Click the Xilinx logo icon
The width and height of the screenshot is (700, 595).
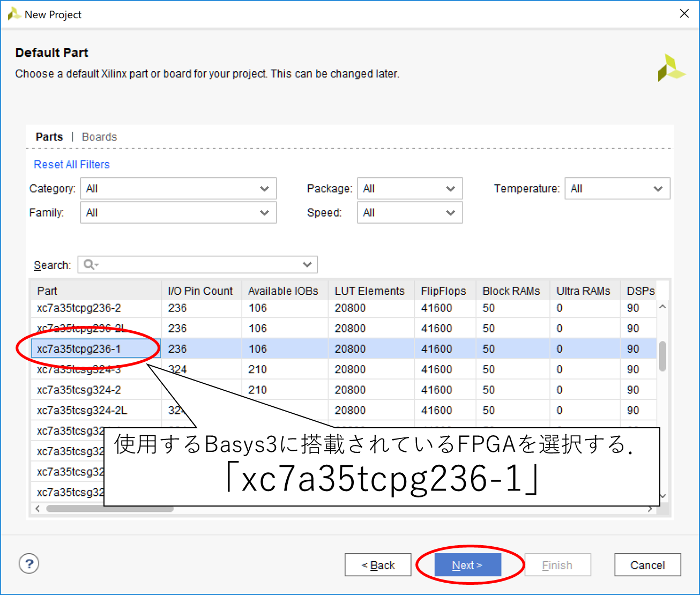[x=671, y=67]
